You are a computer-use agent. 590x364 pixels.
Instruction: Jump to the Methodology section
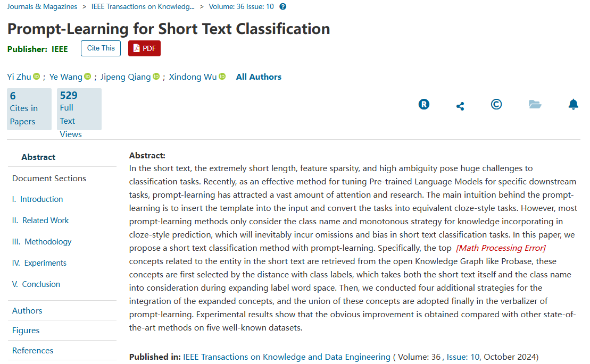click(48, 242)
